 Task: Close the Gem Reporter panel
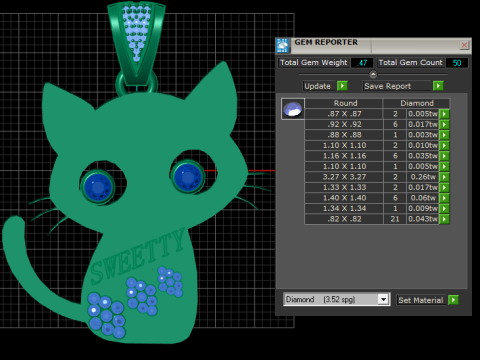tap(464, 45)
